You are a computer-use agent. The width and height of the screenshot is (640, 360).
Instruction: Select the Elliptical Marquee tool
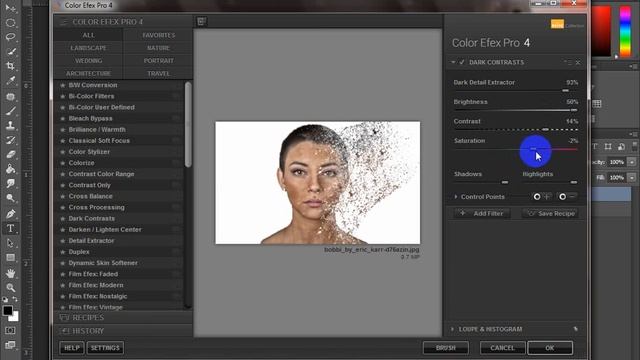pos(10,22)
